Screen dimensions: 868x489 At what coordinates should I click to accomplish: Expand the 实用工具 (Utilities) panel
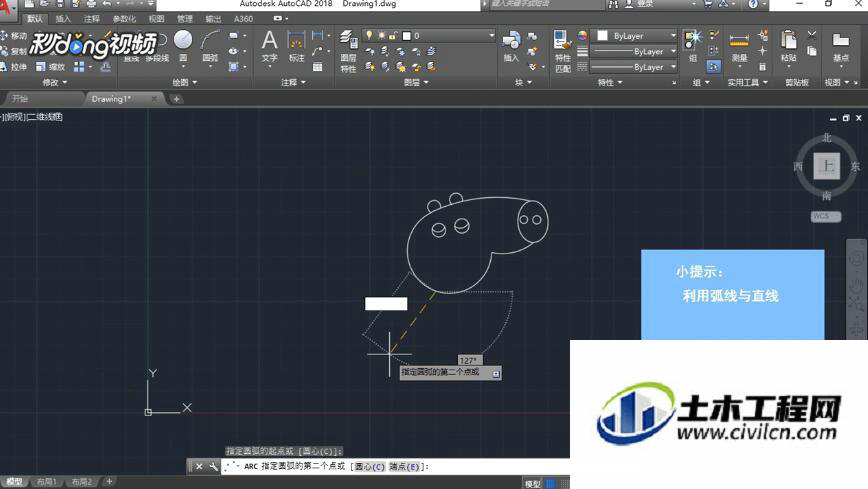click(x=747, y=82)
